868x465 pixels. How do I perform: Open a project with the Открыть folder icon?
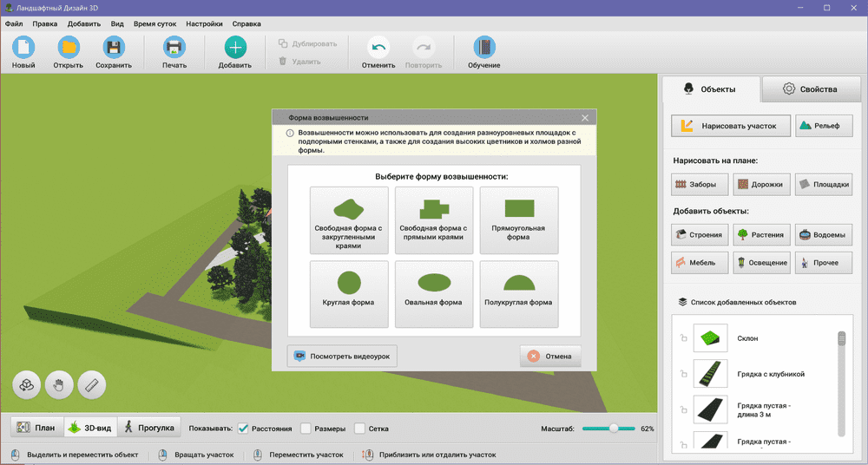tap(68, 48)
